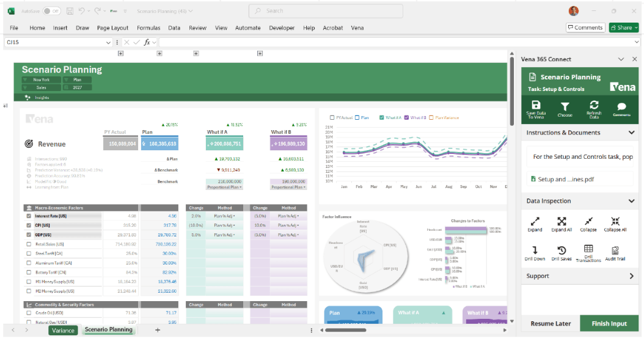Collapse Data Inspection section
Image resolution: width=644 pixels, height=339 pixels.
tap(631, 201)
